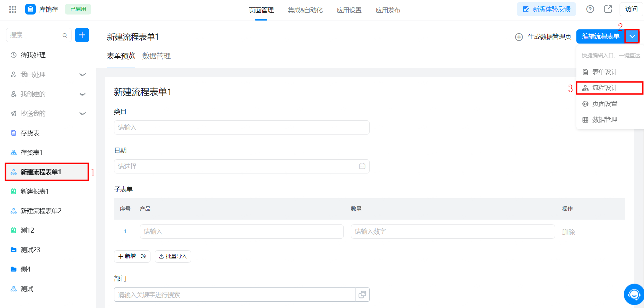Click the department picker icon in 部门 field

click(362, 295)
